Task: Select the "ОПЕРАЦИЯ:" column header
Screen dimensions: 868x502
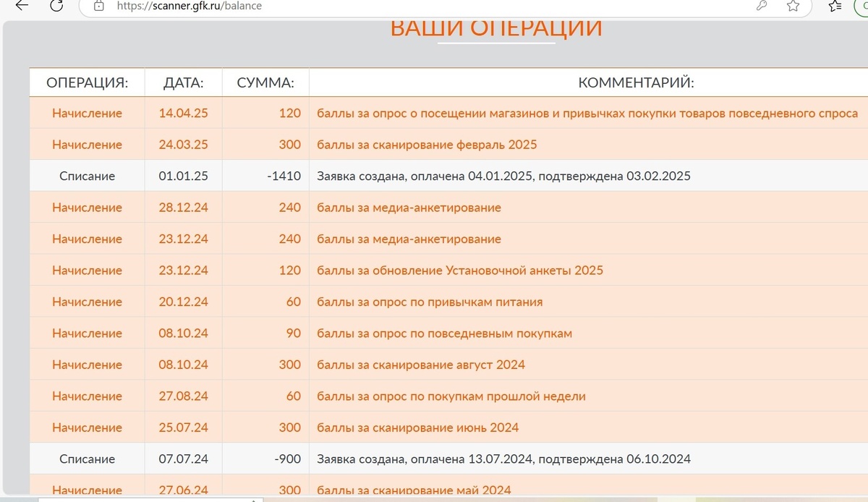Action: [x=87, y=82]
